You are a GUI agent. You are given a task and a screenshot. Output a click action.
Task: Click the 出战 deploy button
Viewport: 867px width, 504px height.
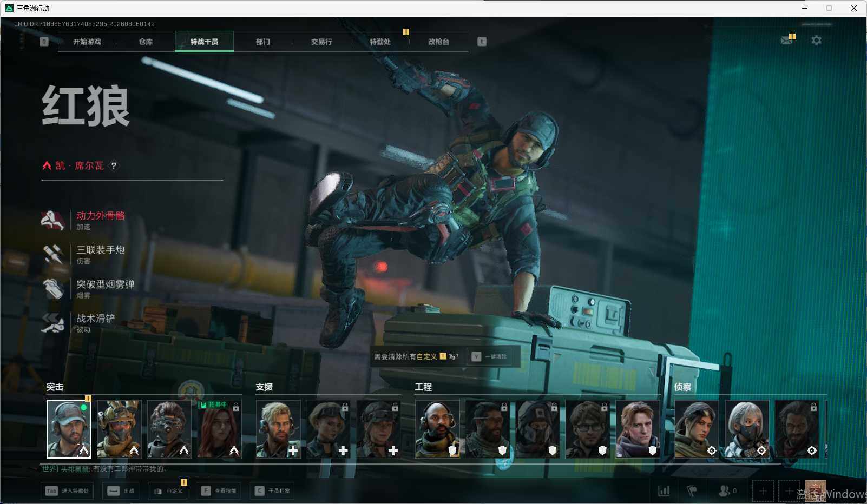(x=121, y=491)
